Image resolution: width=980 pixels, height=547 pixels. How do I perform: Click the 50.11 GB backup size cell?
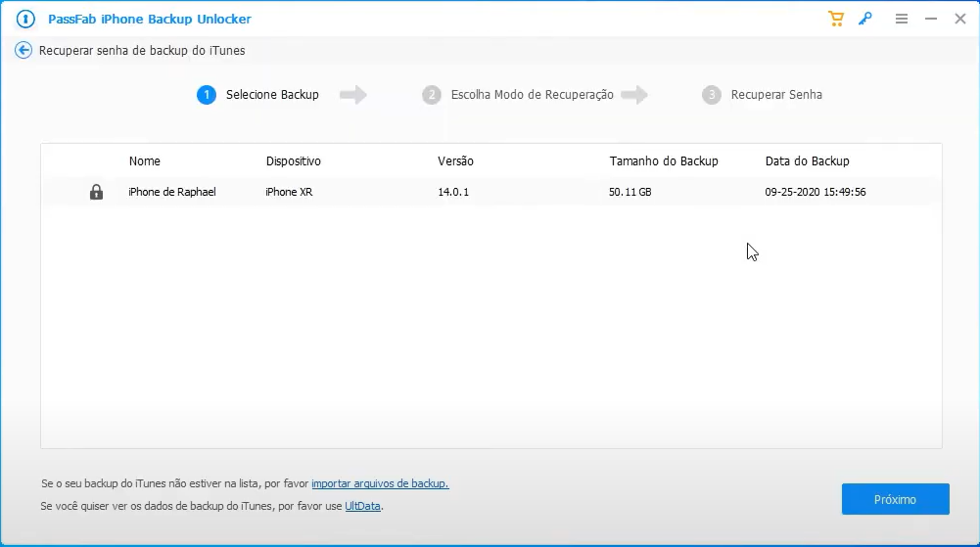(630, 192)
